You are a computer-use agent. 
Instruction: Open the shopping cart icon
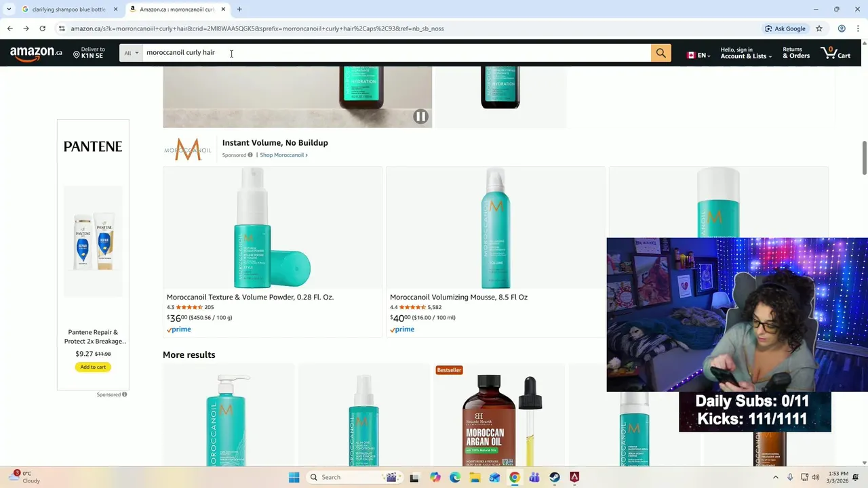click(835, 53)
